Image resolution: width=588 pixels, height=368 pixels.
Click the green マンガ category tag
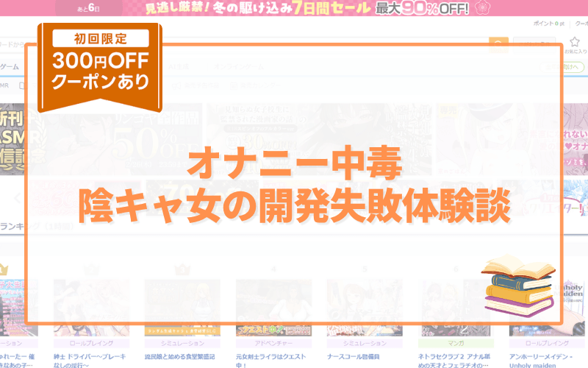(456, 343)
